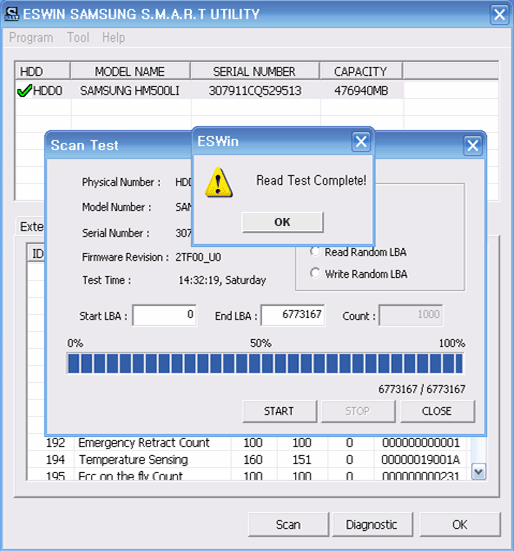The image size is (514, 551).
Task: Open the Program menu
Action: click(x=31, y=38)
